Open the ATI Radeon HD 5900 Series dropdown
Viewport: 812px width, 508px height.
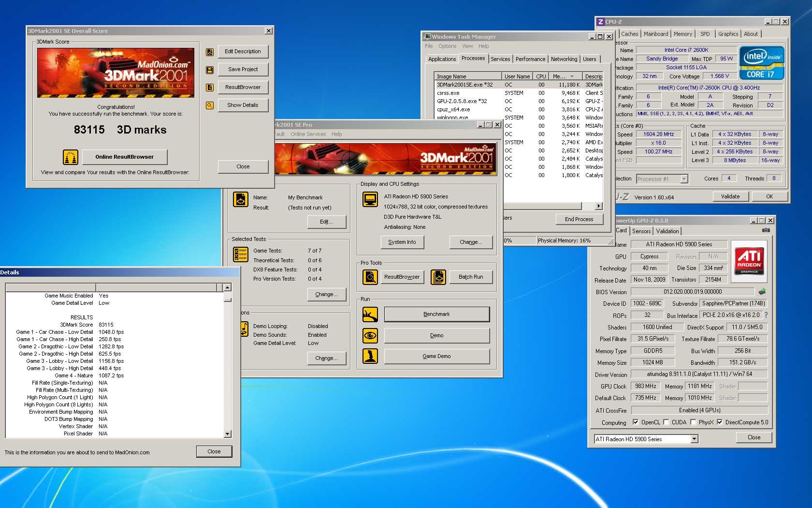coord(694,439)
